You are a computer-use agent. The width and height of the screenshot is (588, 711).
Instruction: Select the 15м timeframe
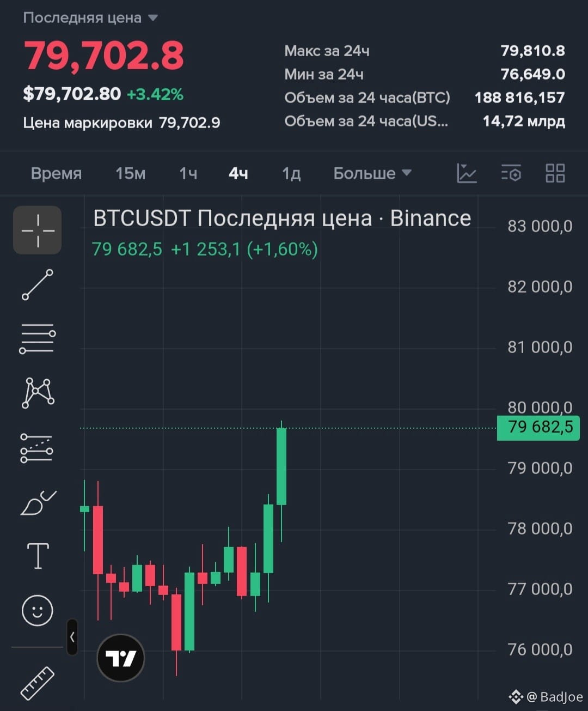[x=131, y=173]
